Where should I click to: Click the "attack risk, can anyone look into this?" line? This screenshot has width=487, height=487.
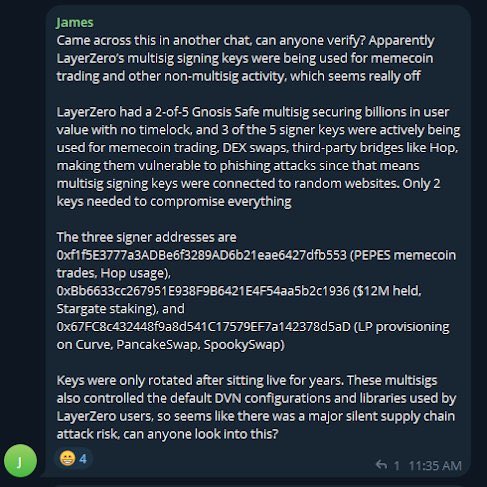pos(167,434)
